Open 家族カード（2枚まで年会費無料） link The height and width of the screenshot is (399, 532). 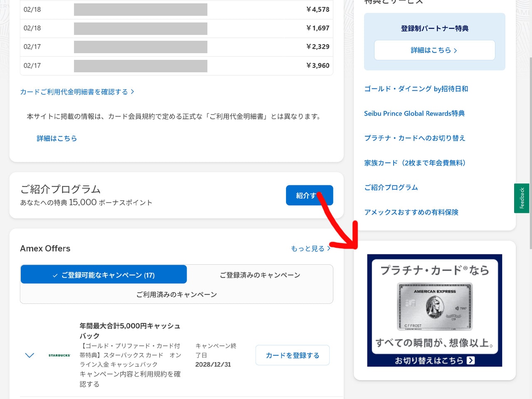click(x=415, y=163)
